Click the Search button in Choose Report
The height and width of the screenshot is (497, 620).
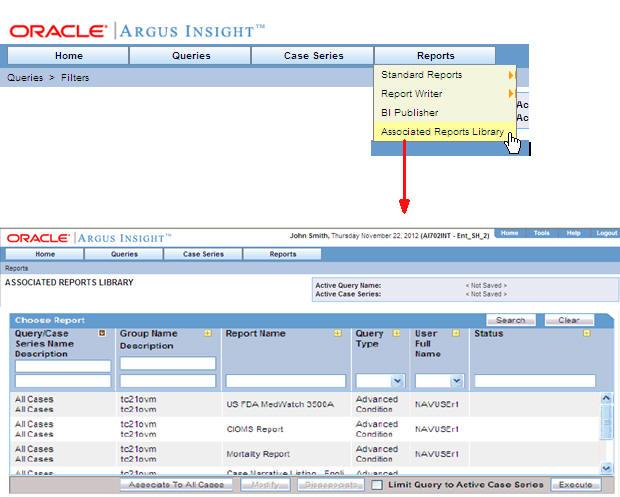click(511, 320)
